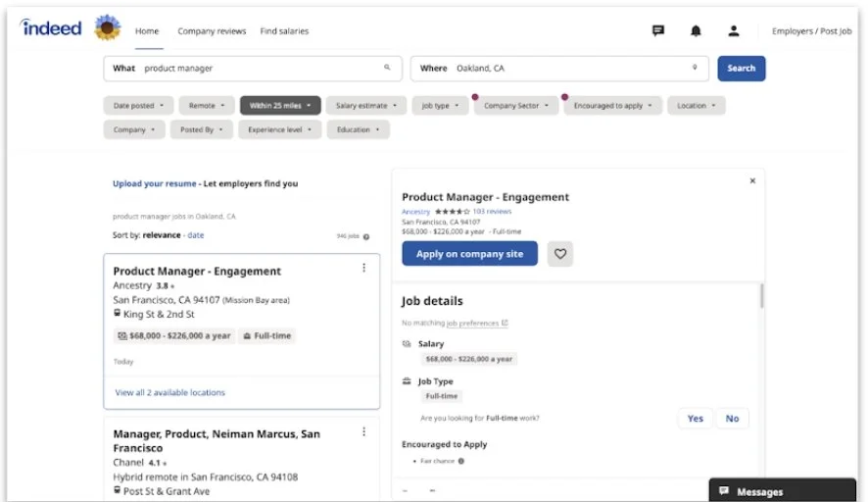Open three-dot menu on Neiman Marcus card
The height and width of the screenshot is (502, 868).
pos(363,431)
